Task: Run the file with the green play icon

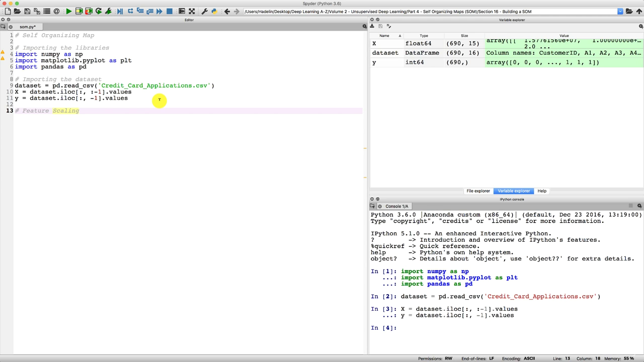Action: (x=69, y=11)
